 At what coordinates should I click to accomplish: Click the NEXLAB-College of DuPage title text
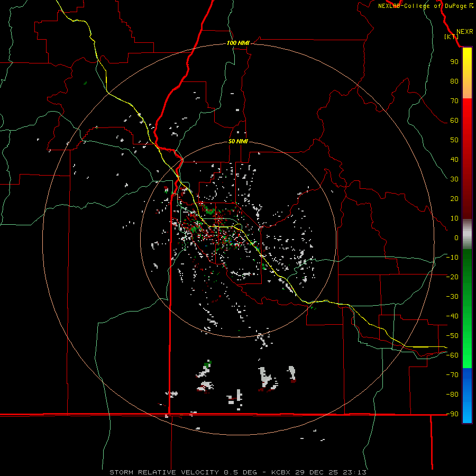pos(422,6)
